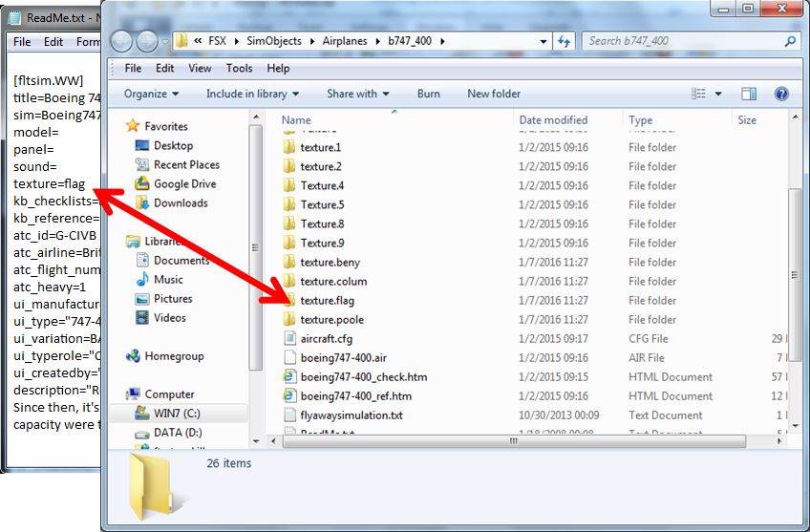810x532 pixels.
Task: Select the aircraft.cfg file
Action: coord(318,338)
